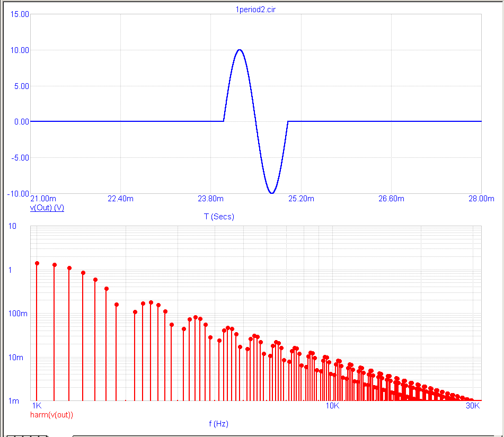This screenshot has height=437, width=504.
Task: Click the harm(v(out)) trace label
Action: [x=51, y=415]
